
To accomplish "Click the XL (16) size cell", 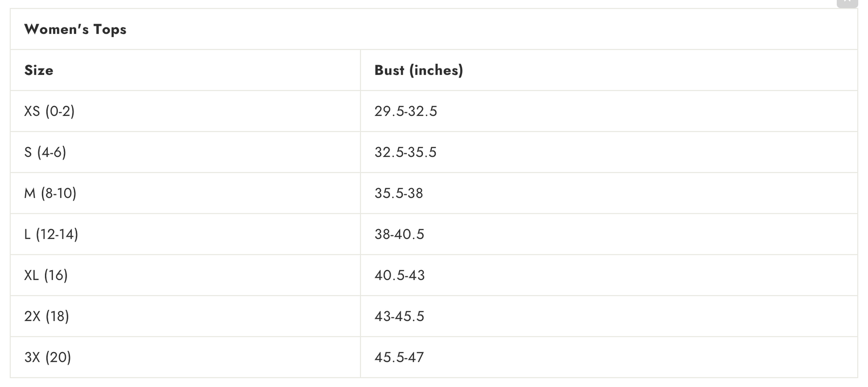I will click(185, 275).
